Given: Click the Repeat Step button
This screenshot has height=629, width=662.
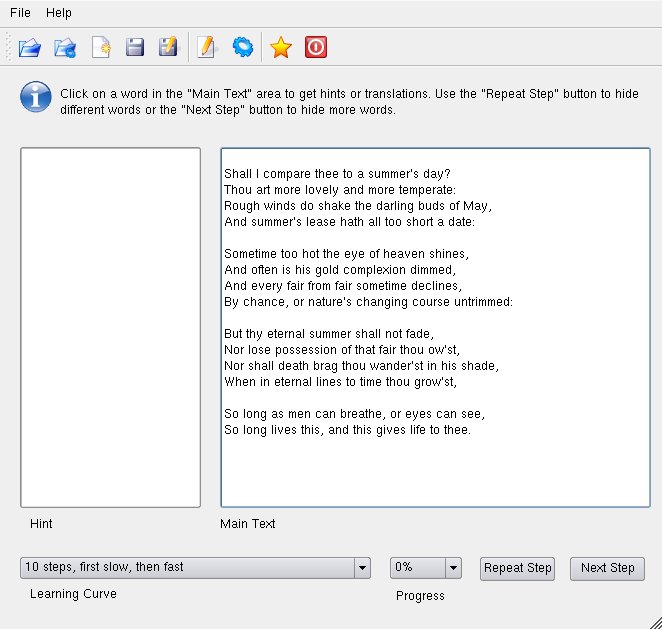Looking at the screenshot, I should pyautogui.click(x=517, y=568).
